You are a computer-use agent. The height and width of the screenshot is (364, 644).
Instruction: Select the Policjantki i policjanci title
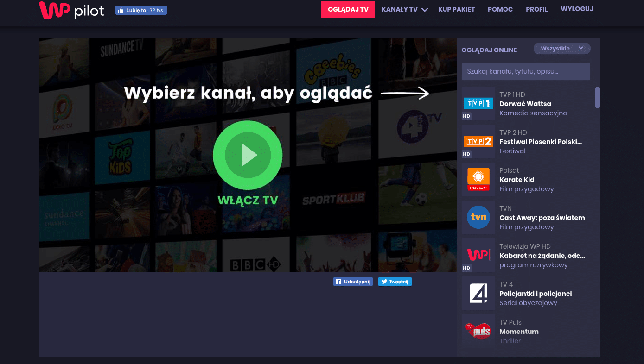pyautogui.click(x=536, y=294)
